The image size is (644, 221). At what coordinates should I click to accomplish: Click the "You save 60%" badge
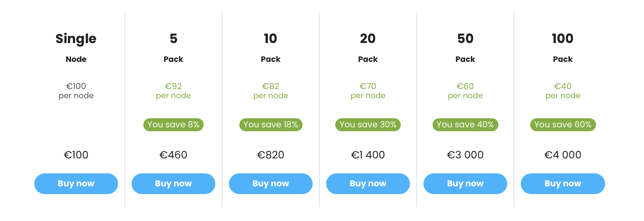click(563, 125)
